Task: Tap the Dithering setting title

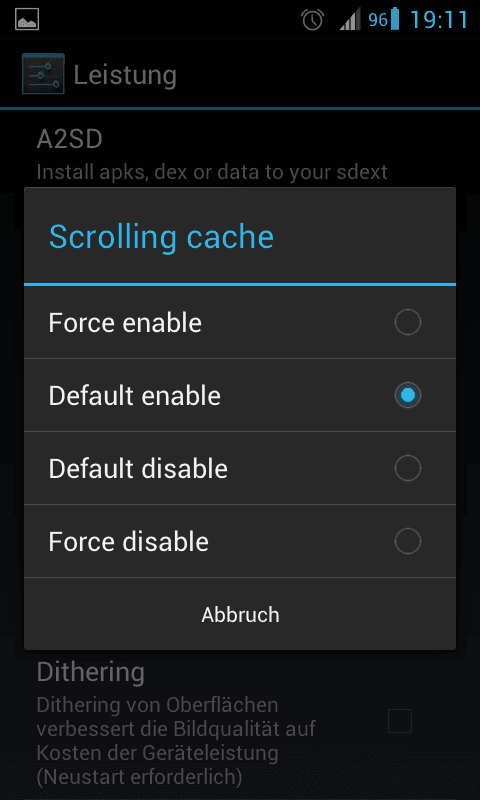Action: point(91,672)
